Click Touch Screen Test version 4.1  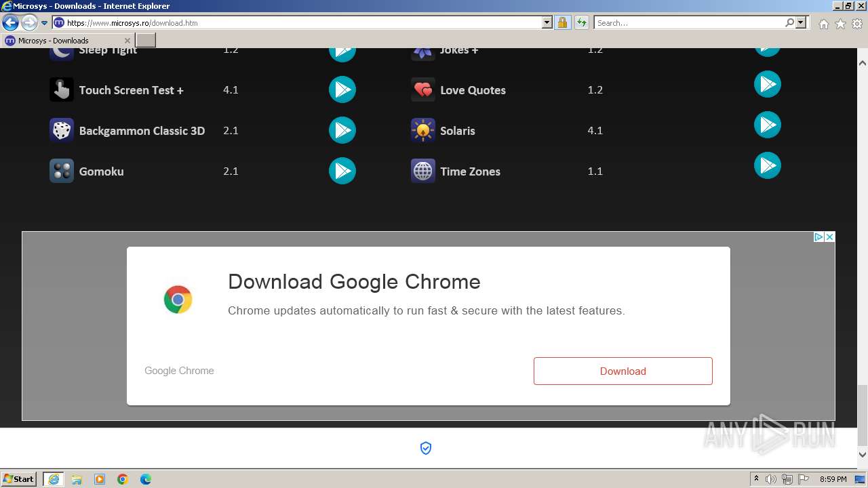coord(231,89)
